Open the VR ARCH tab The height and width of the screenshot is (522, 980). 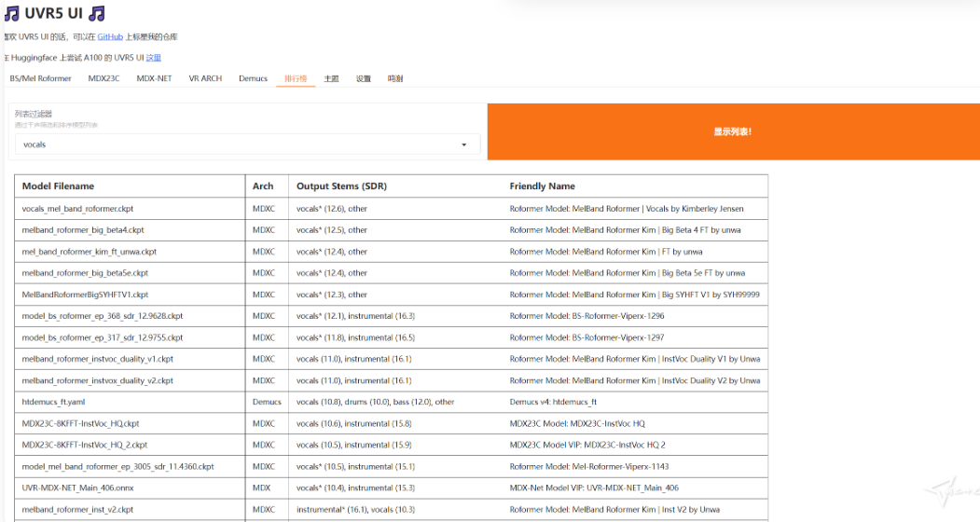pos(205,79)
